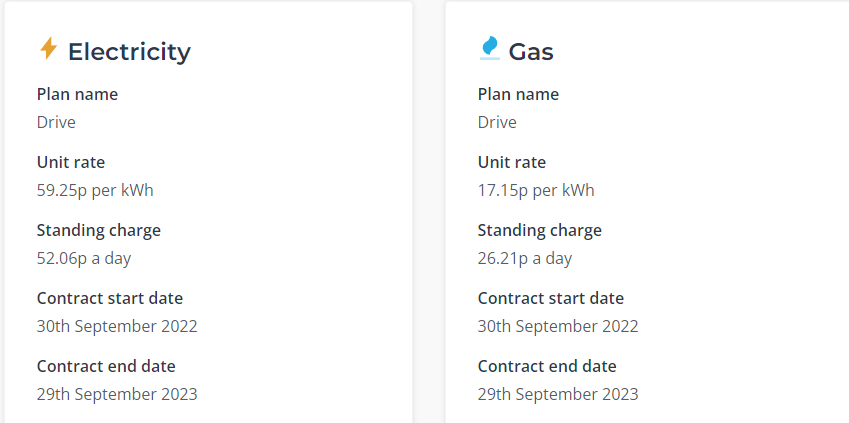Click the Electricity card's Contract end date label

point(106,366)
